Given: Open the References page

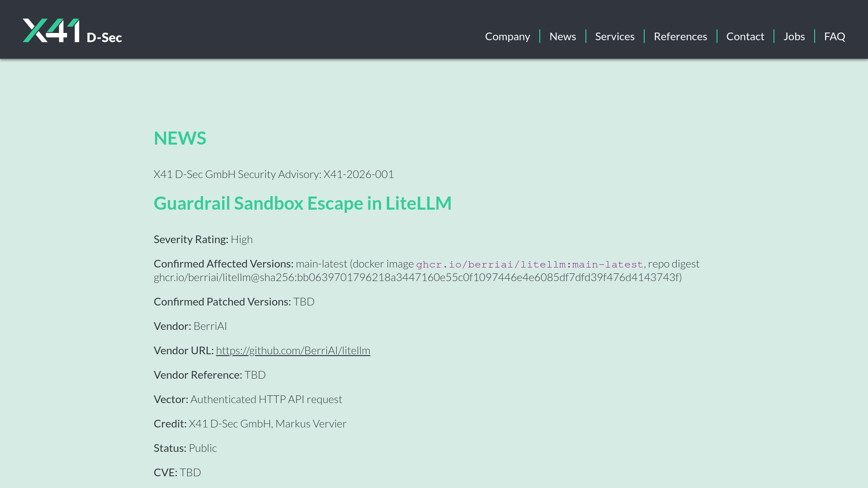Looking at the screenshot, I should coord(680,36).
